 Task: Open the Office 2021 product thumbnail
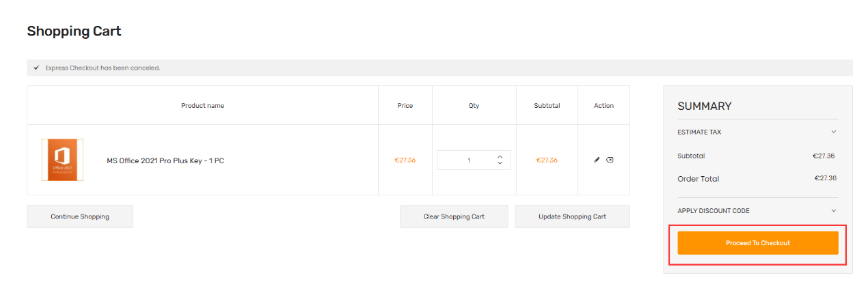coord(62,160)
